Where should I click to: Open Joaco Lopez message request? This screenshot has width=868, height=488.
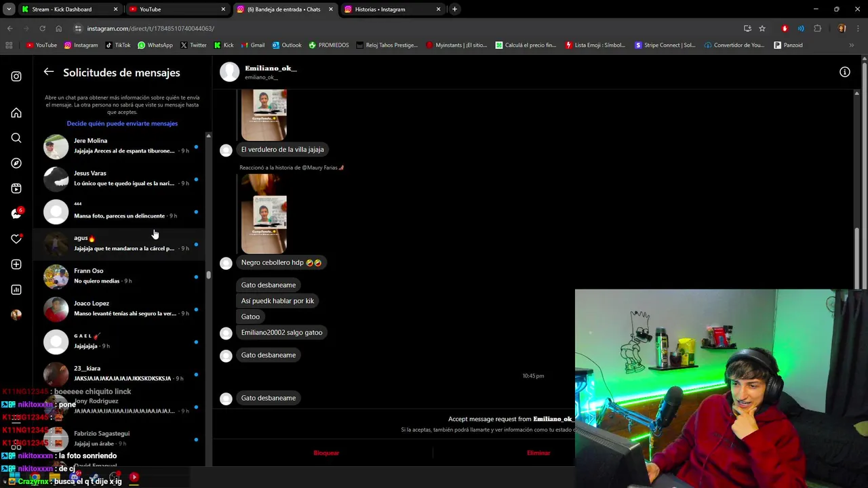click(x=121, y=308)
